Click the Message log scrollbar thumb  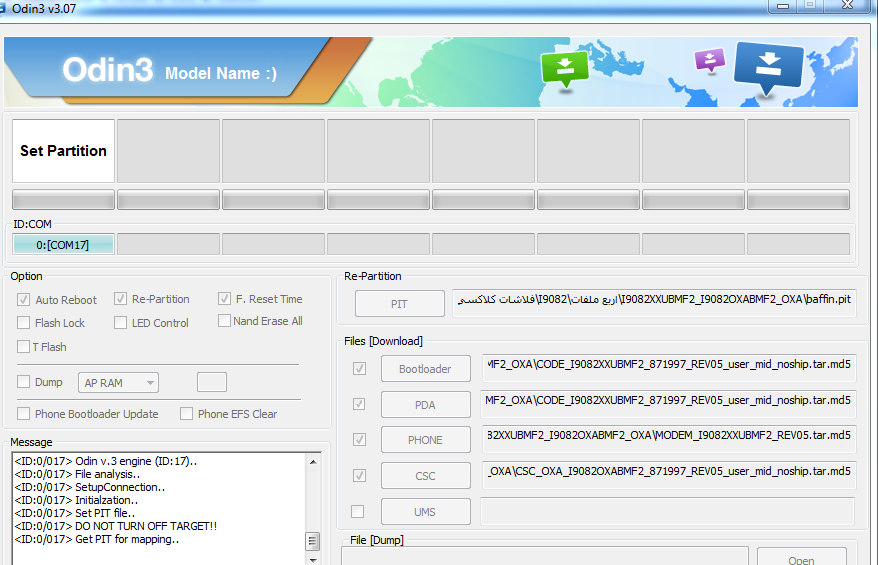312,541
